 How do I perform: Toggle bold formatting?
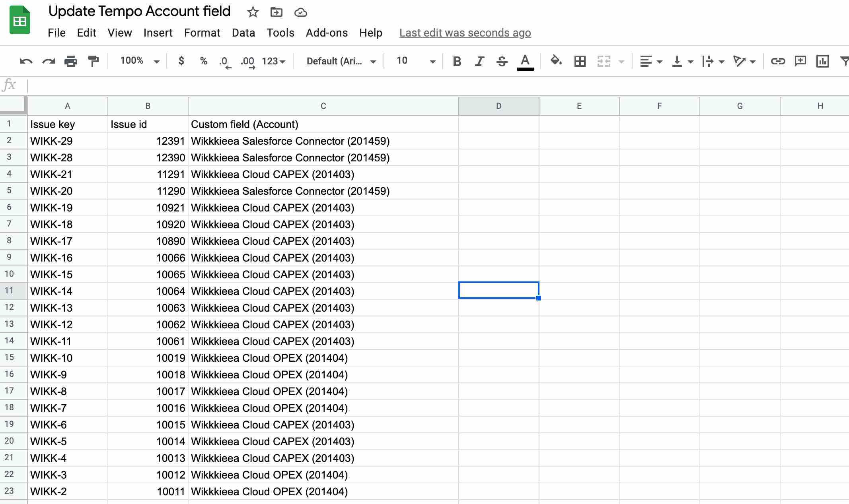pyautogui.click(x=457, y=61)
